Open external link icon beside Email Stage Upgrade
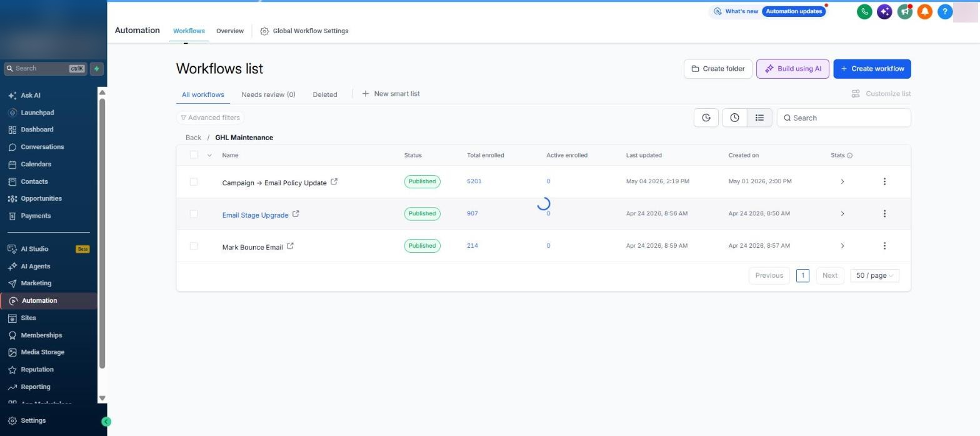The image size is (980, 436). tap(296, 214)
